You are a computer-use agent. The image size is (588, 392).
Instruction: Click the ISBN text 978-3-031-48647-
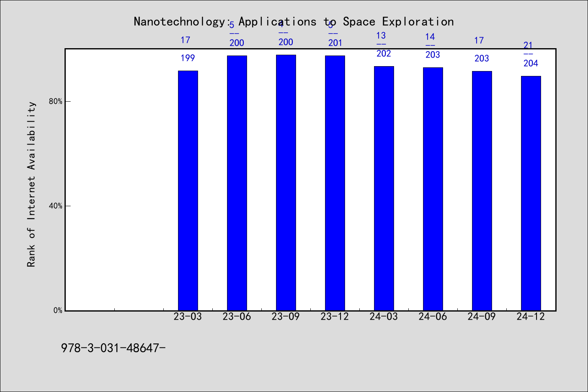(113, 348)
